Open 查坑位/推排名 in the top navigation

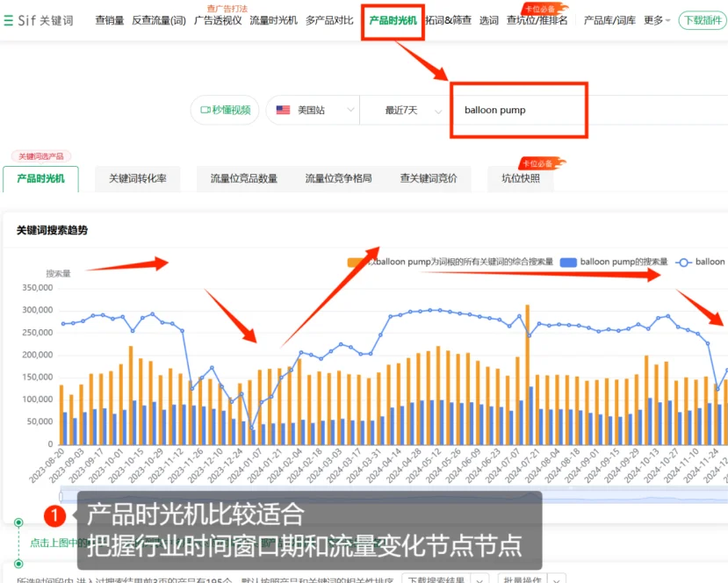pos(537,20)
